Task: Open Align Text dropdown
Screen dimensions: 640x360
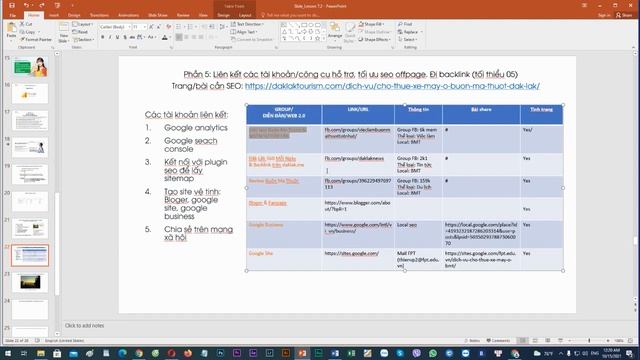Action: click(244, 32)
